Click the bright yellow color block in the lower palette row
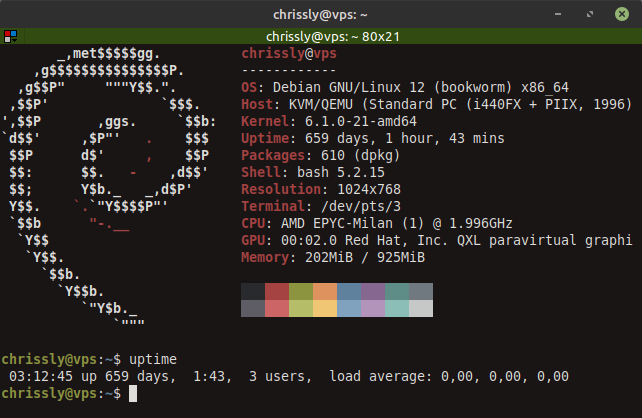 coord(325,308)
